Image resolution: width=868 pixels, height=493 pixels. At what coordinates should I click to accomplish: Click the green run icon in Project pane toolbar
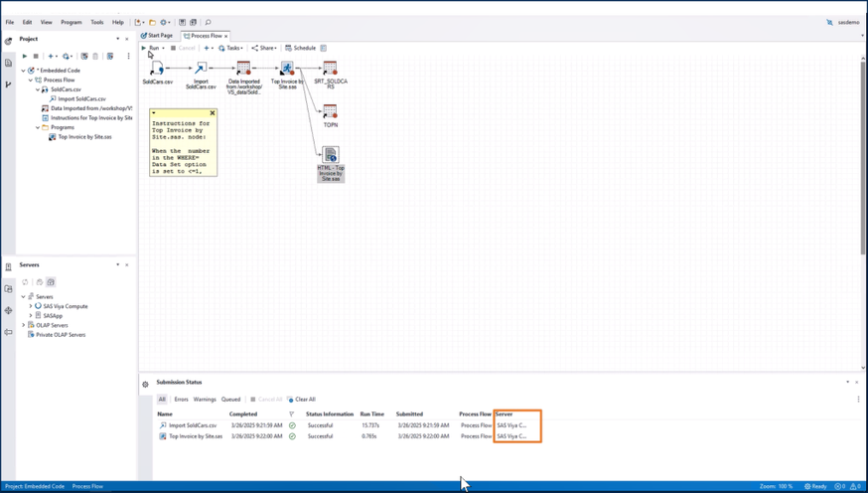pos(25,56)
